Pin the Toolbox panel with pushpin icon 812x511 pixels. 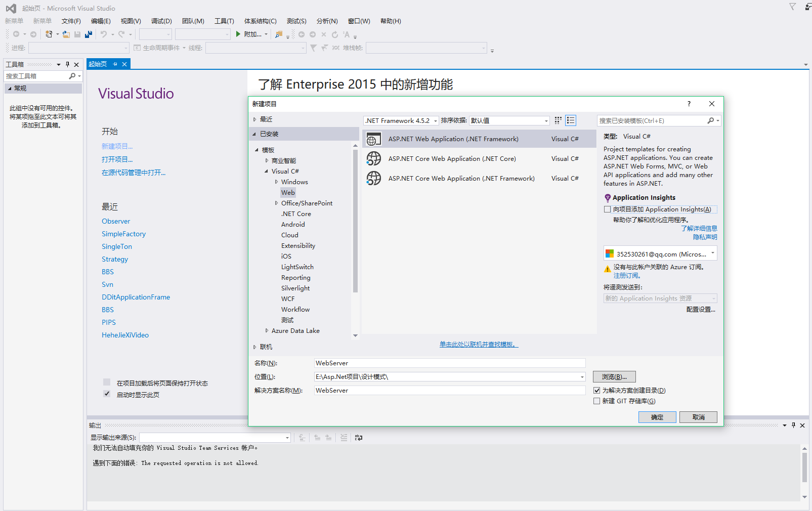pos(67,64)
